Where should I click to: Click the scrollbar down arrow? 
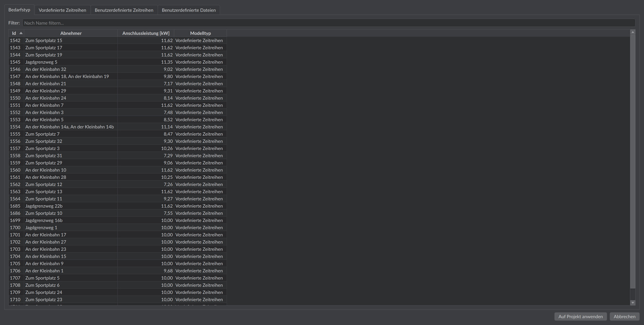(x=633, y=303)
